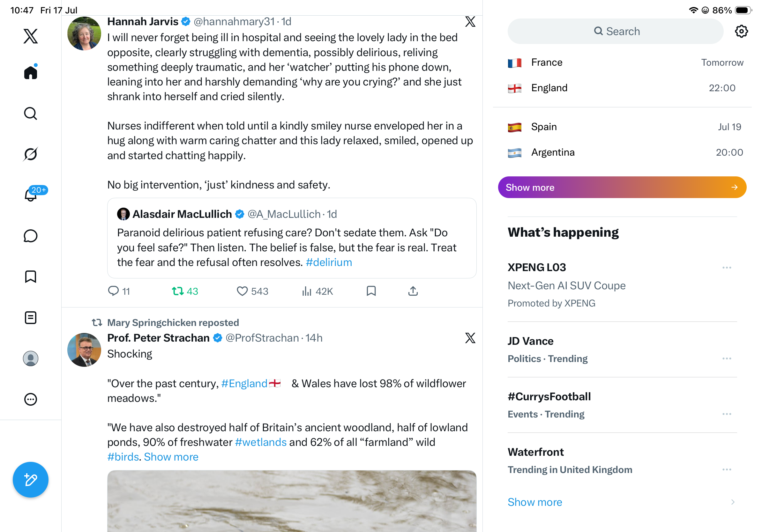Tap the compose post floating button
The height and width of the screenshot is (532, 762).
pos(31,479)
